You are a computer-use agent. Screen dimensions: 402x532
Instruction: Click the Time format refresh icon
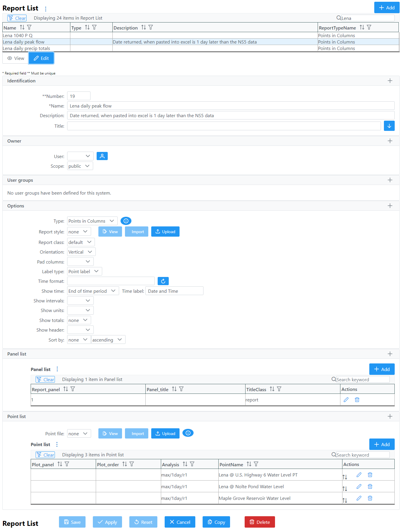click(x=163, y=281)
